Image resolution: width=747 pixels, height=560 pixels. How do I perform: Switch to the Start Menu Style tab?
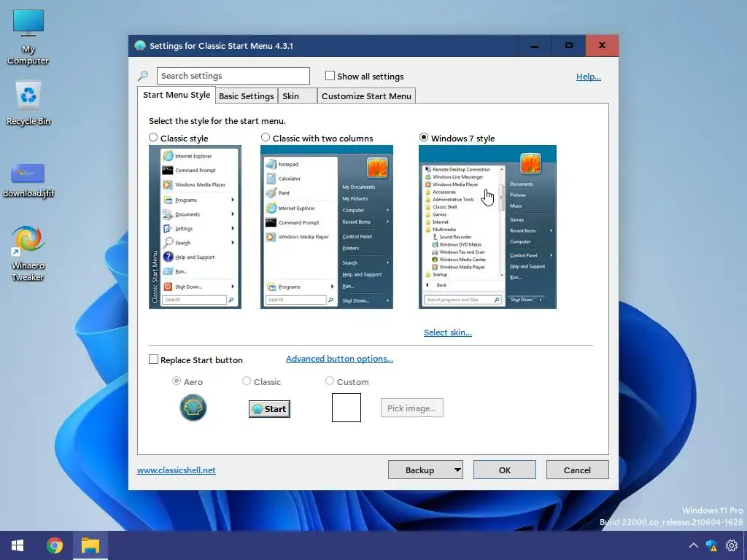(177, 95)
